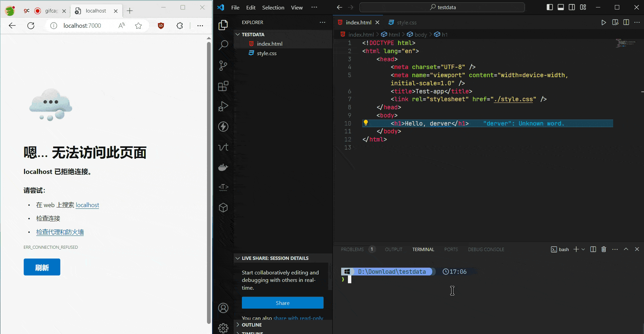This screenshot has width=644, height=334.
Task: Open the Extensions view in activity bar
Action: click(x=223, y=86)
